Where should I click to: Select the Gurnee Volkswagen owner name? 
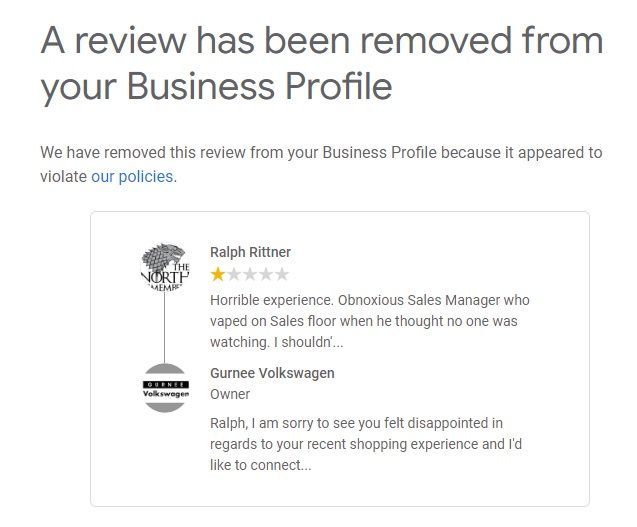[x=272, y=373]
